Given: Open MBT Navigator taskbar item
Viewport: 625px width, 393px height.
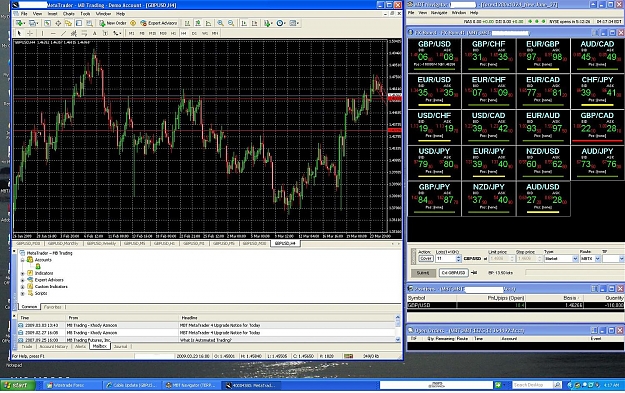Looking at the screenshot, I should click(190, 385).
